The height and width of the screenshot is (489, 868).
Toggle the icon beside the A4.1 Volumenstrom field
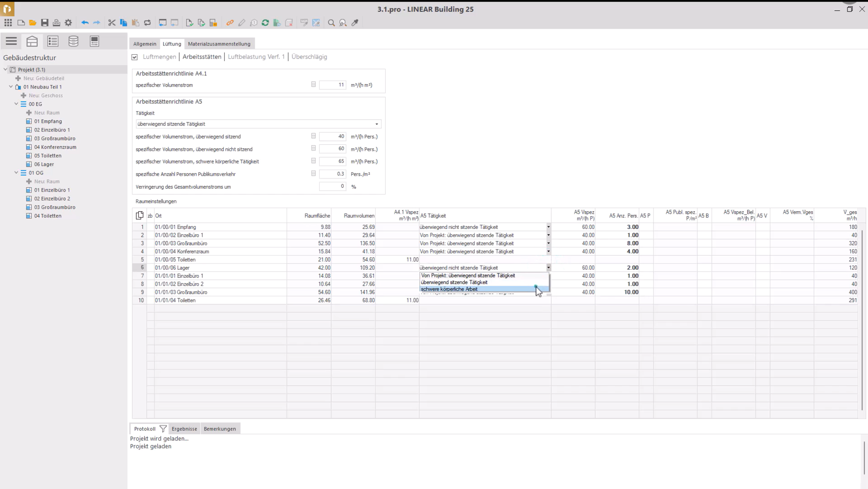(x=313, y=85)
